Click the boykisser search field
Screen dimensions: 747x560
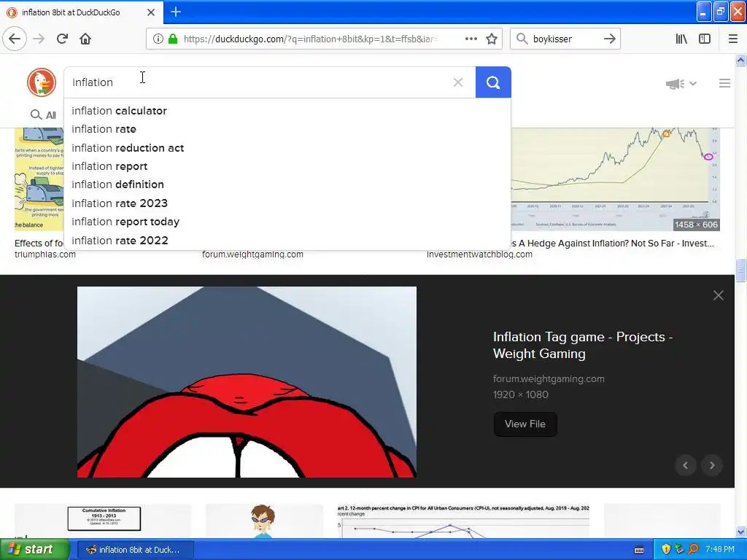564,39
